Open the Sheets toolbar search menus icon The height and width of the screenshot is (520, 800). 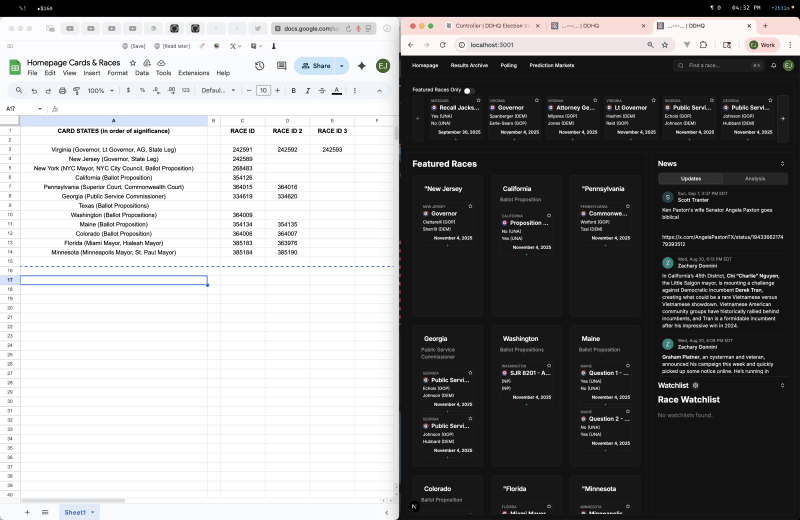pyautogui.click(x=19, y=90)
